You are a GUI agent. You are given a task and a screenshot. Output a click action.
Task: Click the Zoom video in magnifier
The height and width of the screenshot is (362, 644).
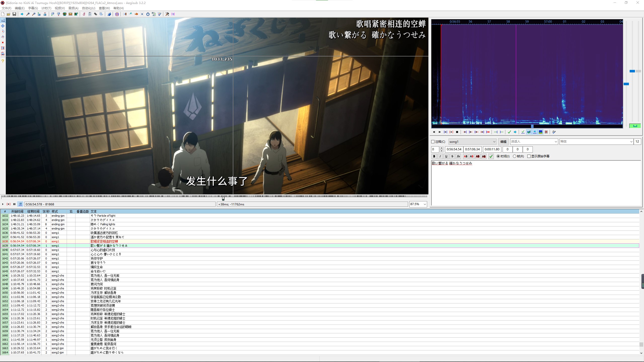click(x=28, y=14)
